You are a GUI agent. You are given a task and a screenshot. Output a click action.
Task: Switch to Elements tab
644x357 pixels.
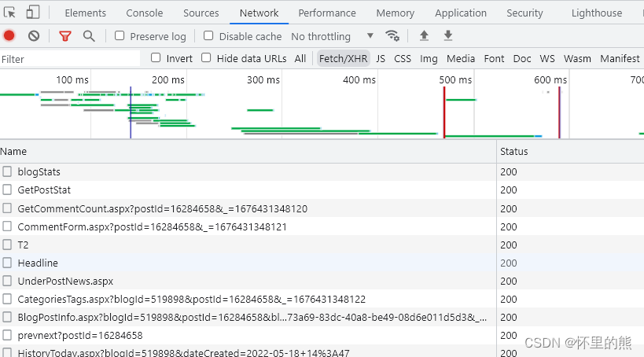(86, 13)
